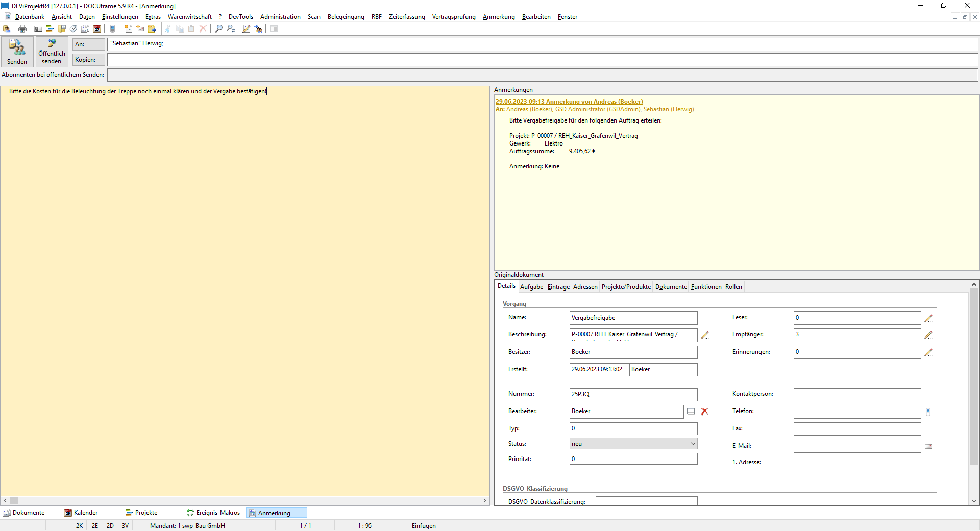Click the pencil icon beside Beschreibung field
The height and width of the screenshot is (531, 980).
705,335
